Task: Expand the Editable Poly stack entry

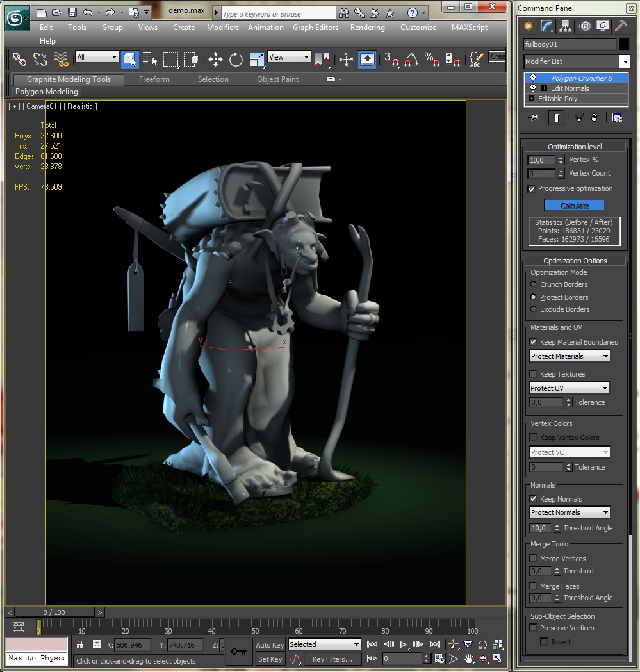Action: pyautogui.click(x=531, y=99)
